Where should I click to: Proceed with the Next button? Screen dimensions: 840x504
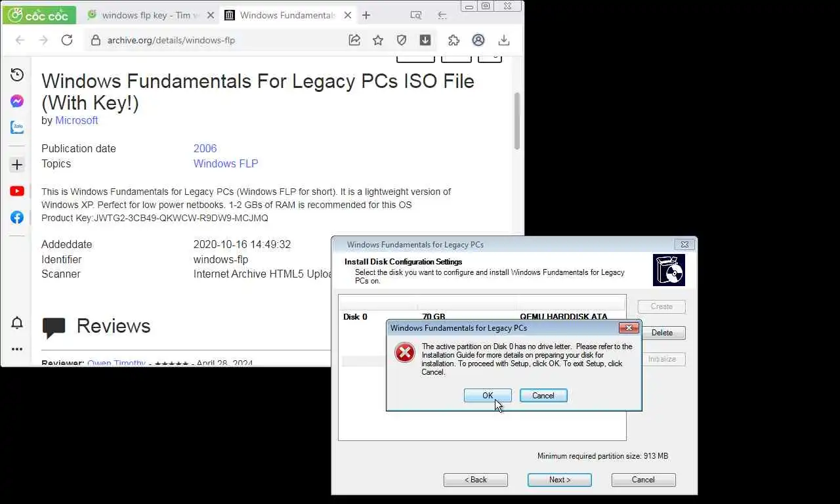560,480
